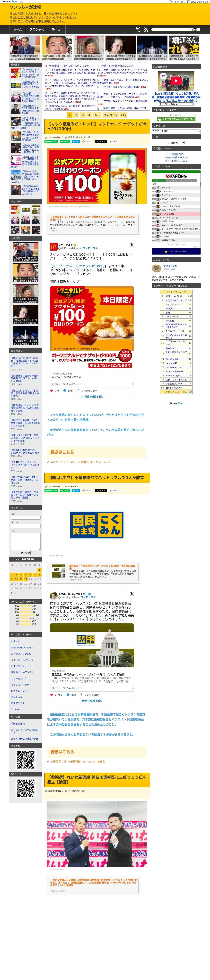Go to page 2 of headlines pagination
This screenshot has height=980, width=210.
(76, 114)
